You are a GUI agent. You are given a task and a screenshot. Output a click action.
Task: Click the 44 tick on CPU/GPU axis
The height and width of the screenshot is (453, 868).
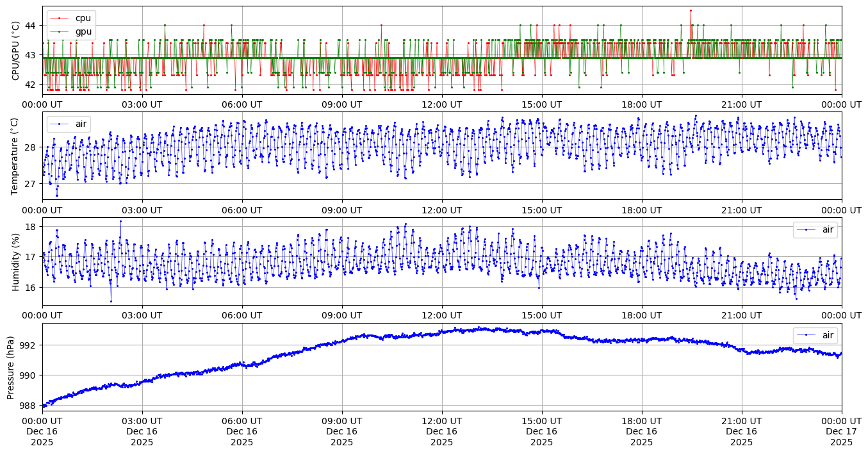pos(31,26)
